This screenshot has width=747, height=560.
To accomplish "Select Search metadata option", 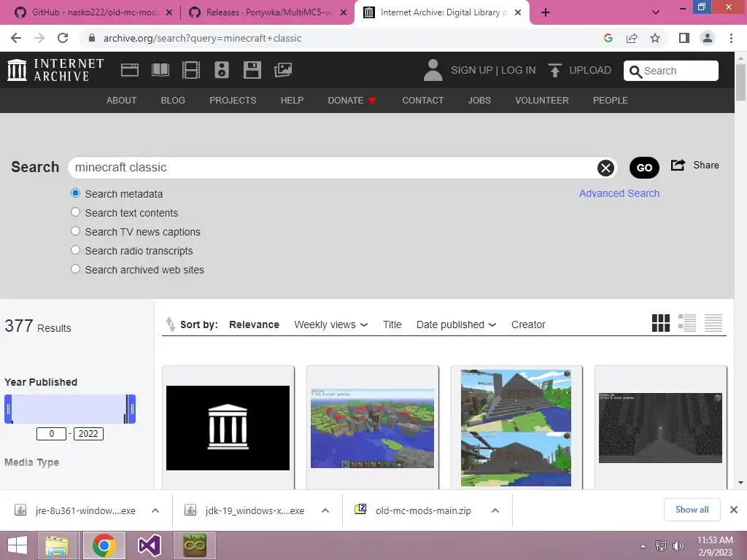I will point(75,193).
